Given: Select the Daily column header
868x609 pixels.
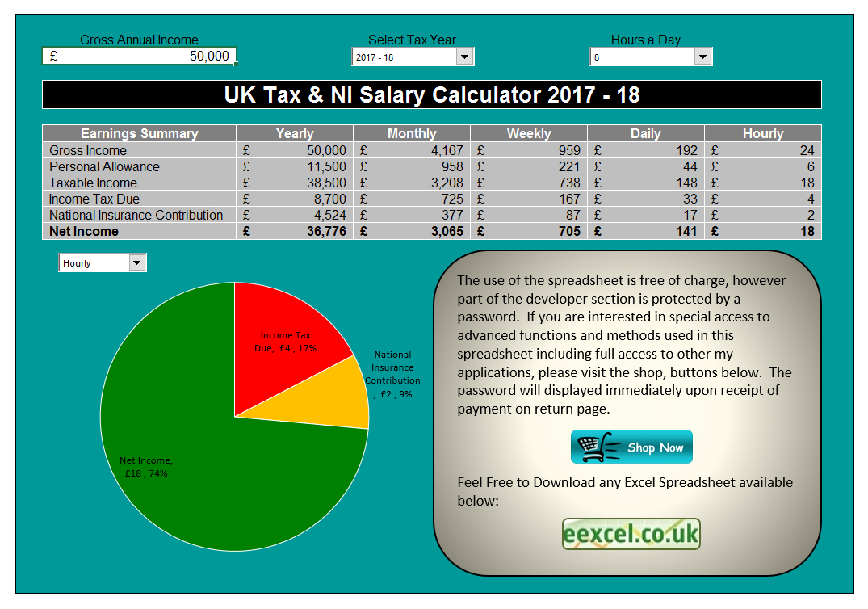Looking at the screenshot, I should pos(645,133).
